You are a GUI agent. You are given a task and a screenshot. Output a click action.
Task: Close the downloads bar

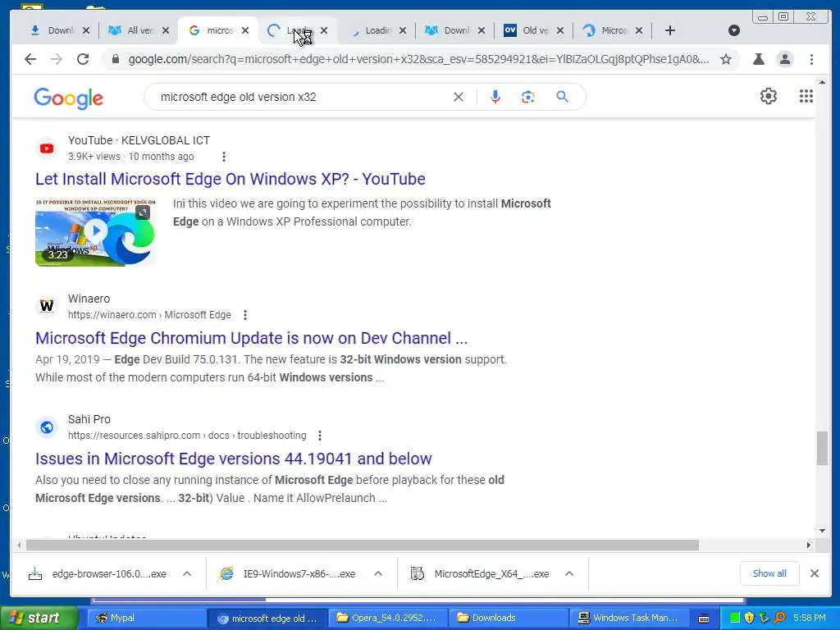pos(815,573)
